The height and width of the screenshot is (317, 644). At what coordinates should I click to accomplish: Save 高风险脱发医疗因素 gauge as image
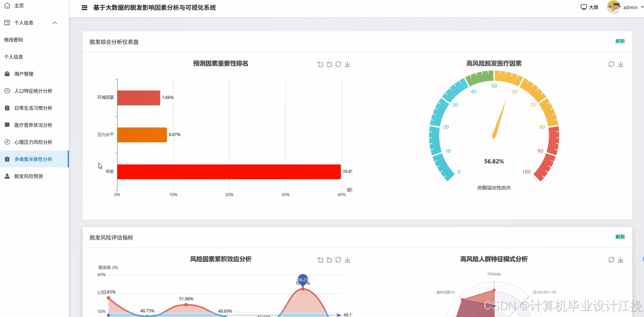[620, 65]
